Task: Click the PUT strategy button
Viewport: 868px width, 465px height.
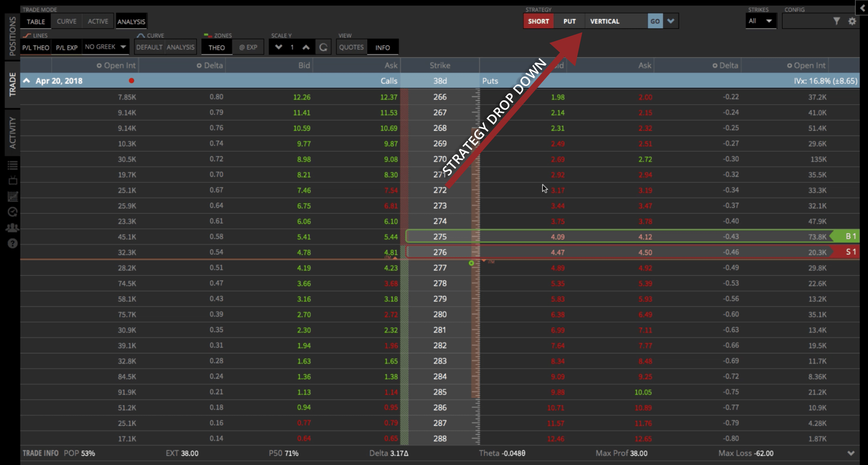Action: (570, 21)
